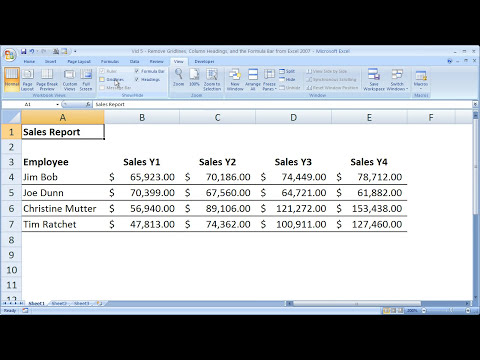Image resolution: width=480 pixels, height=360 pixels.
Task: Toggle the Headings checkbox
Action: [137, 80]
